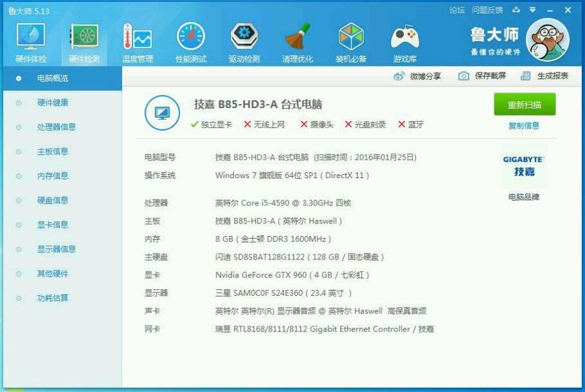This screenshot has width=585, height=392.
Task: Click the 电脑型号 row label
Action: coord(160,157)
